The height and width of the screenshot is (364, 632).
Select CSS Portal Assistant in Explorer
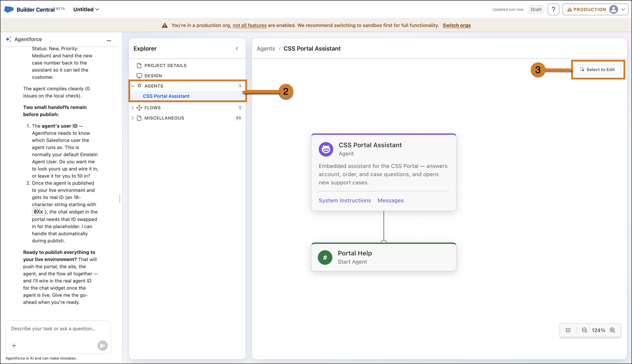[188, 96]
